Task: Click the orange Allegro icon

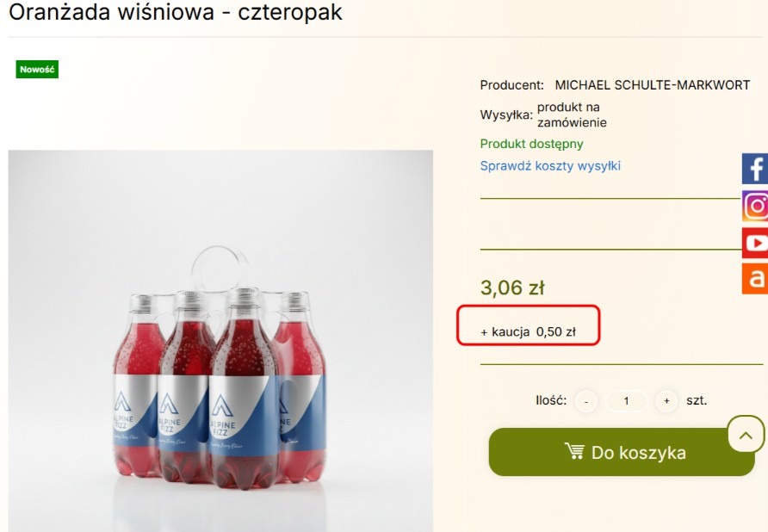Action: pyautogui.click(x=755, y=279)
